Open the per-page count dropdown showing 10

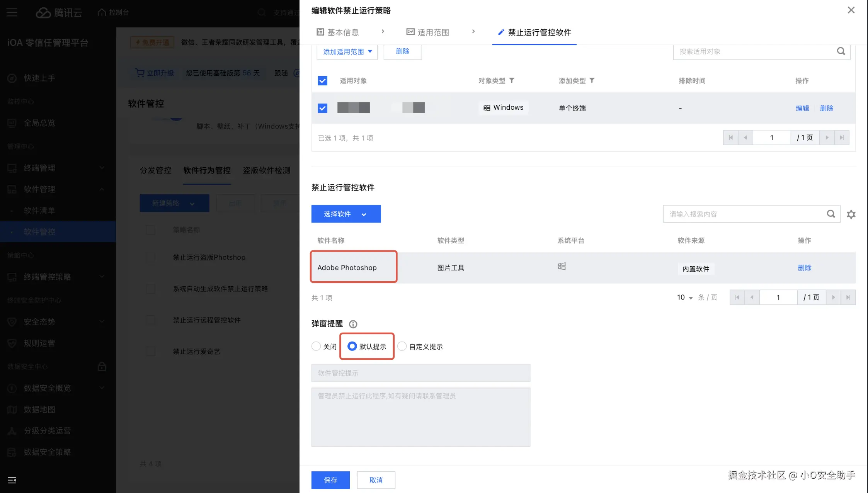coord(685,297)
